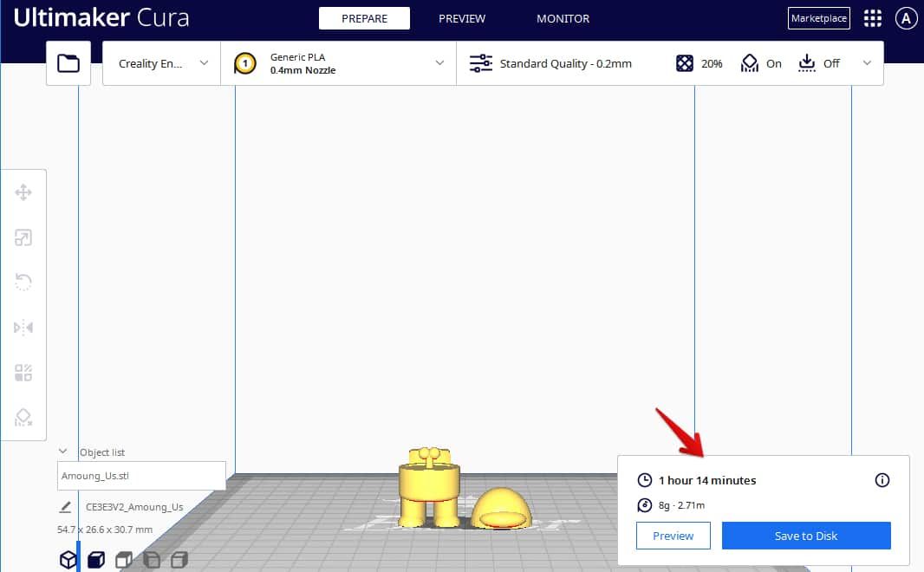The width and height of the screenshot is (924, 572).
Task: Toggle support generation currently set to On
Action: click(x=760, y=62)
